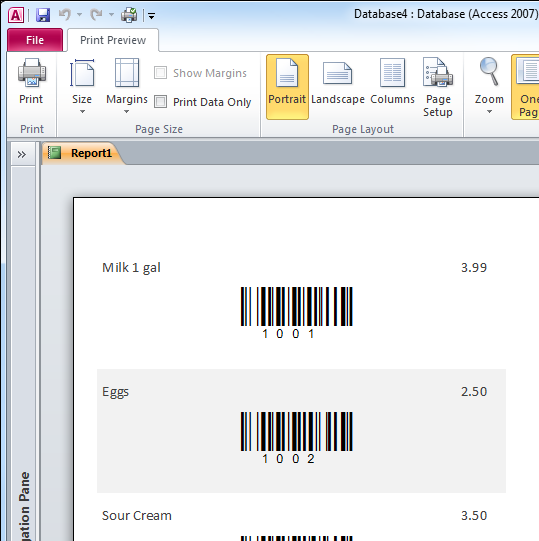Toggle the One Page view button
The height and width of the screenshot is (541, 539).
pos(525,87)
